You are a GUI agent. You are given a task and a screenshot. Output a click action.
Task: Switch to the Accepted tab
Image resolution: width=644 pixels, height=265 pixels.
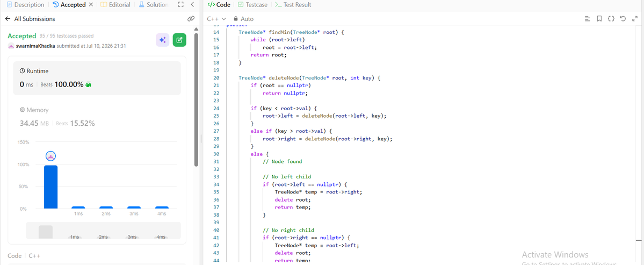click(69, 4)
